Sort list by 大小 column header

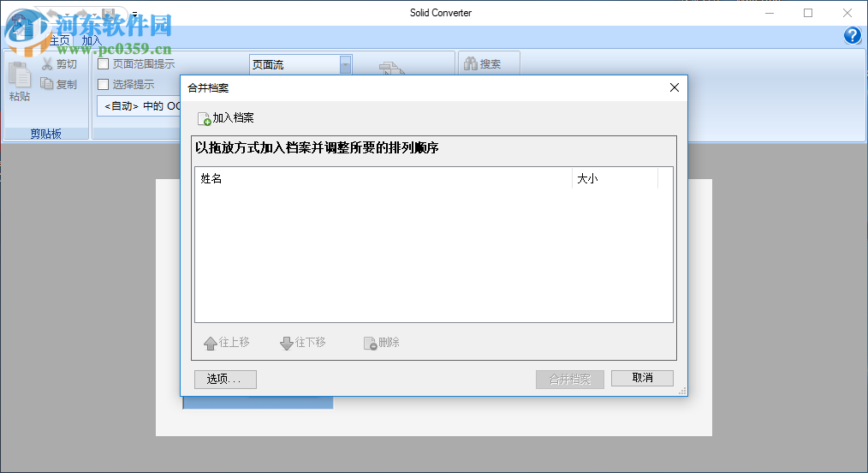pos(615,178)
